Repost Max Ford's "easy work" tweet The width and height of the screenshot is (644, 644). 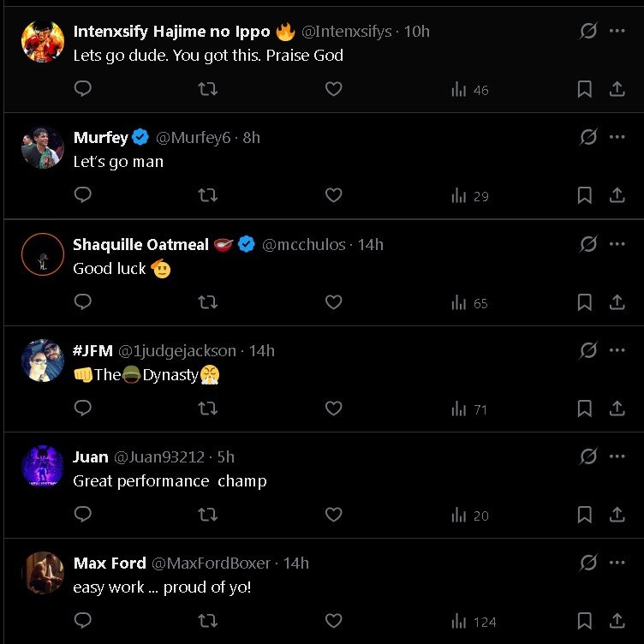coord(207,621)
